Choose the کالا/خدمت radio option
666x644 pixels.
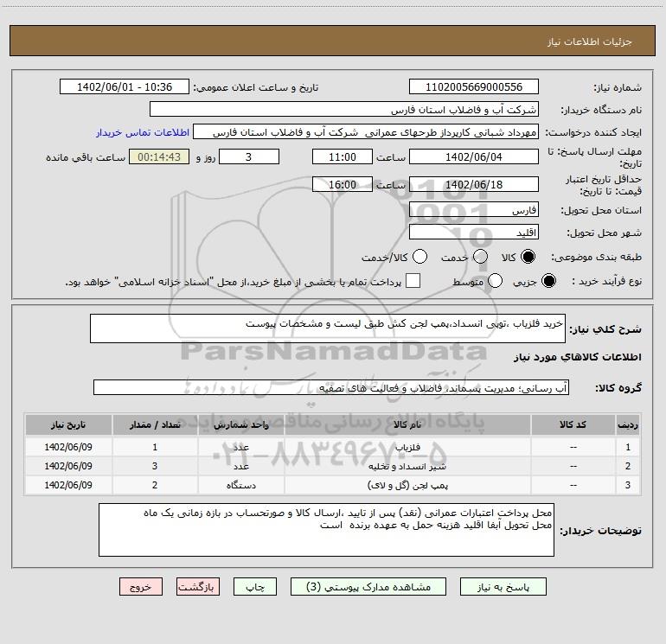(x=419, y=257)
